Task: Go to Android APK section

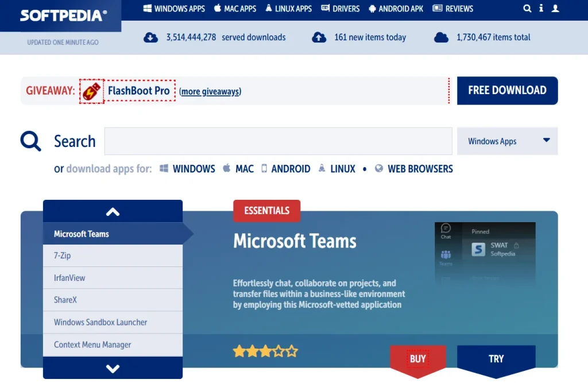Action: (396, 9)
